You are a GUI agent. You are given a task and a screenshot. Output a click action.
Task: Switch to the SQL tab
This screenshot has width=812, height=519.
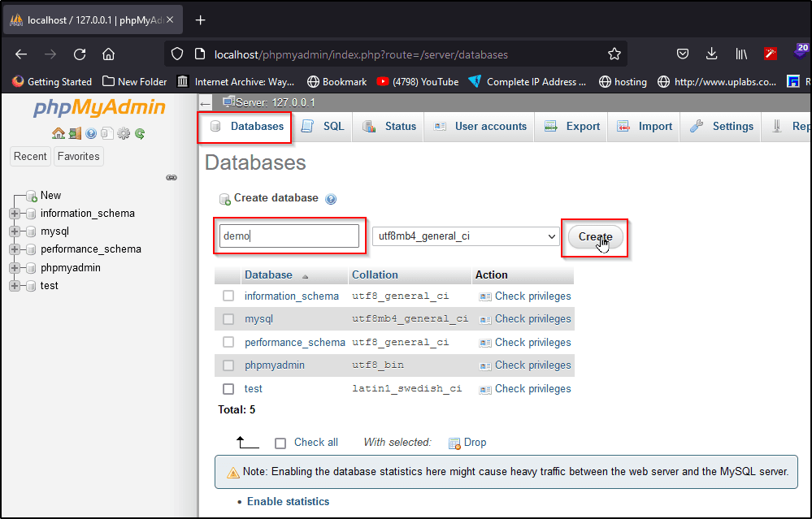coord(323,127)
